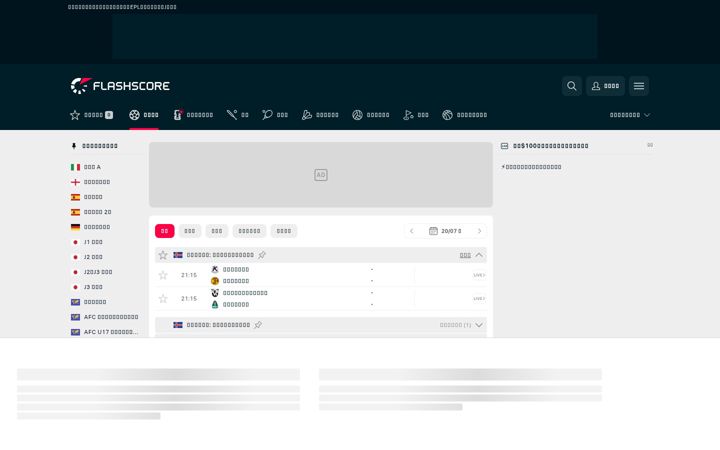
Task: Pin the second Iceland league with pushpin
Action: tap(258, 325)
